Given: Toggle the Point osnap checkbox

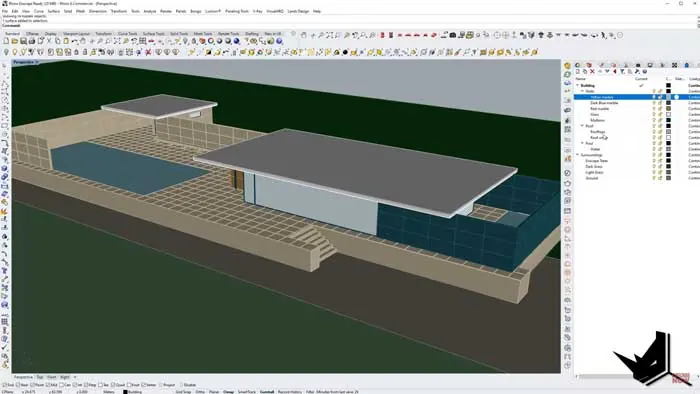Looking at the screenshot, I should click(33, 385).
